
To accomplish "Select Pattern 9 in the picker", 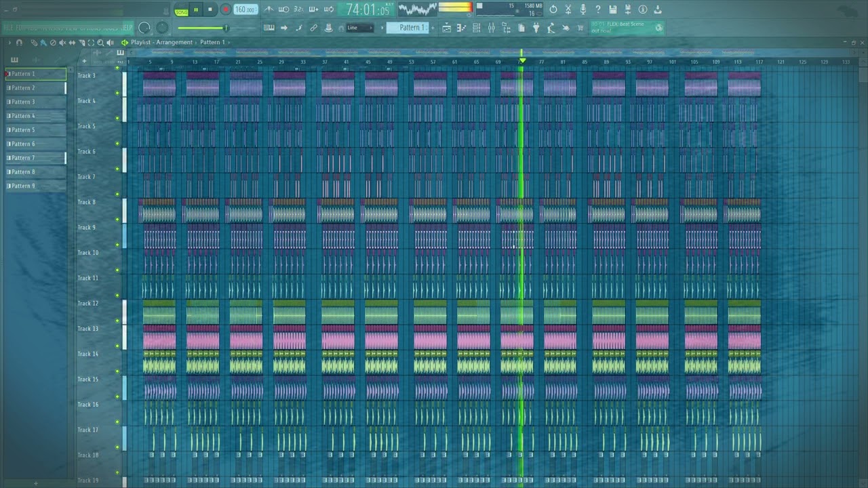I will (36, 186).
